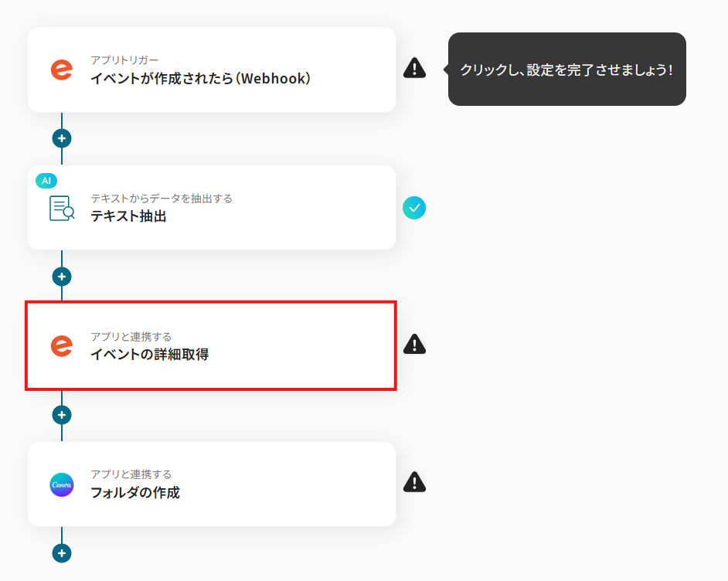The width and height of the screenshot is (728, 581).
Task: Click the green checkmark next to テキスト抽出
Action: (x=414, y=208)
